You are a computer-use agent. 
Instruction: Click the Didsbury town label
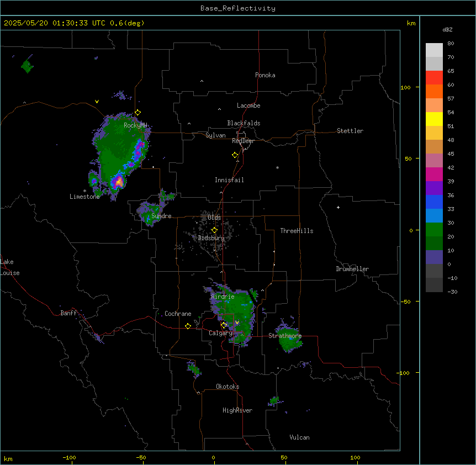211,238
